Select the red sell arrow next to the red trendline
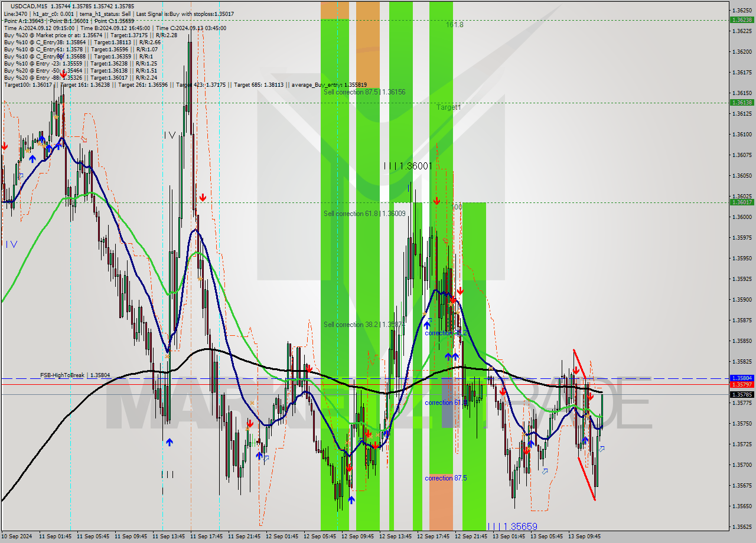This screenshot has width=756, height=543. pos(577,370)
